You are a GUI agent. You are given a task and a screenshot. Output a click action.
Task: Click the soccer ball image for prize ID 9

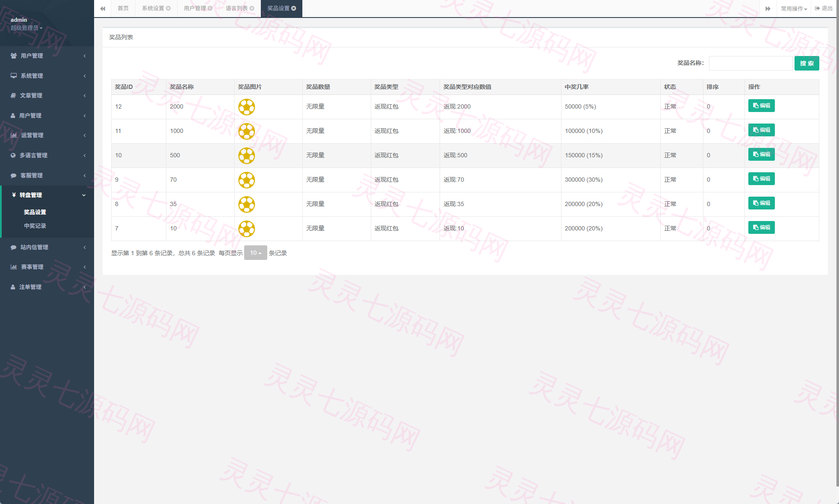click(x=247, y=180)
